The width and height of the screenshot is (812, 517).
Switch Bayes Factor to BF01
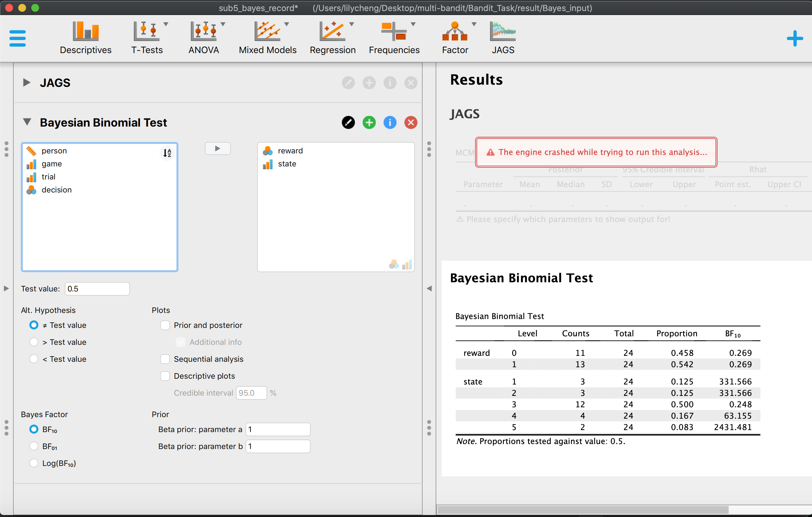coord(34,446)
